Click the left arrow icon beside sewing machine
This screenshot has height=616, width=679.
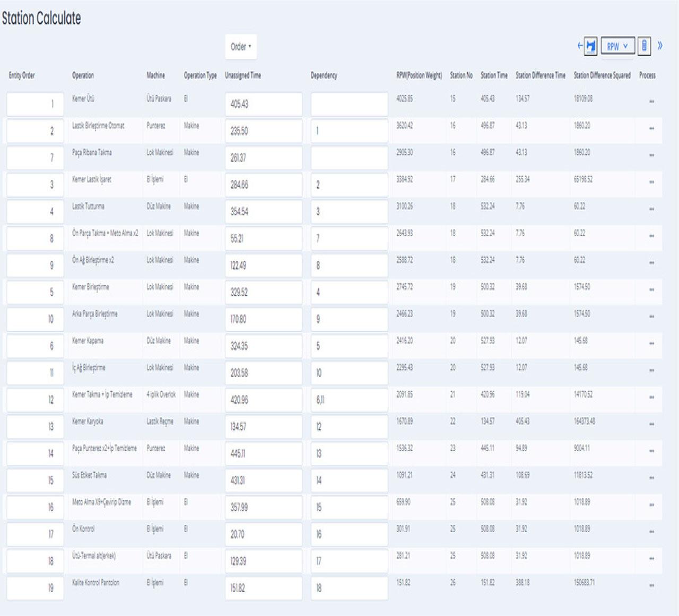pos(580,46)
